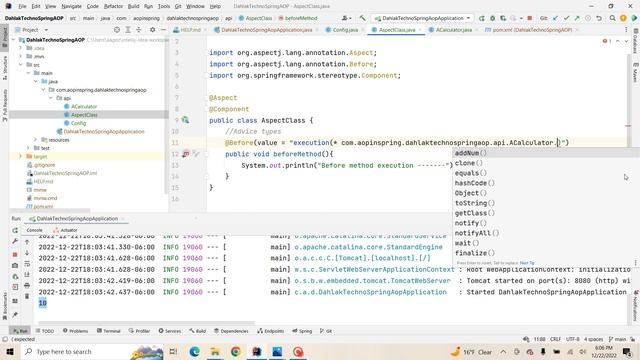The image size is (640, 360).
Task: Open the Endpoints tool window
Action: (x=271, y=331)
